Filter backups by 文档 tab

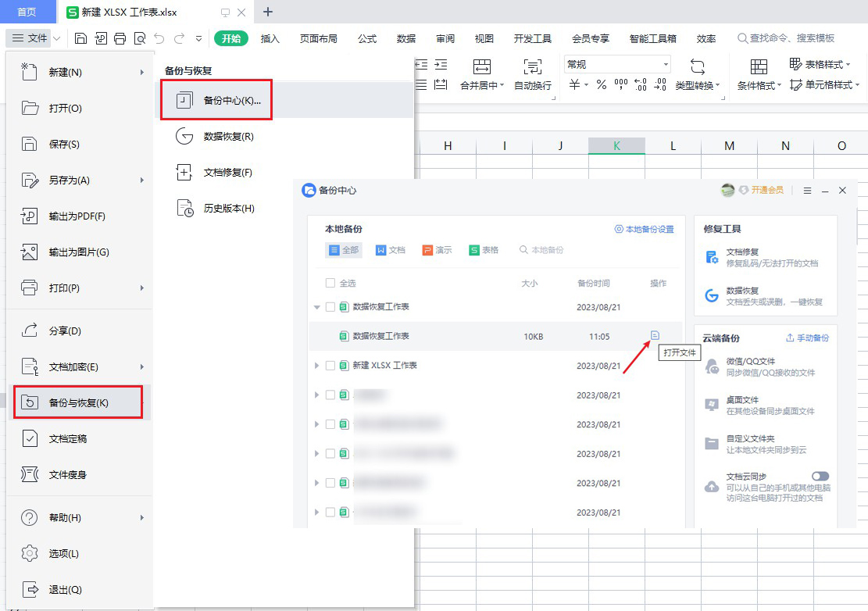391,250
